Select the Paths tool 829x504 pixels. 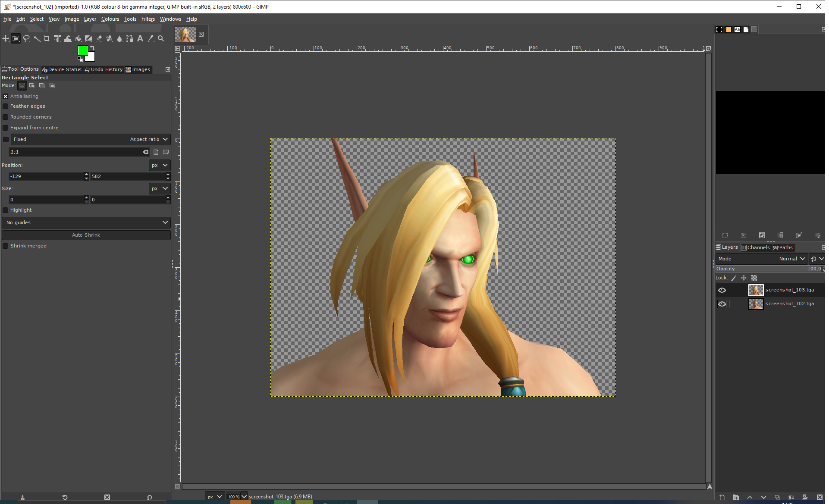[x=130, y=39]
